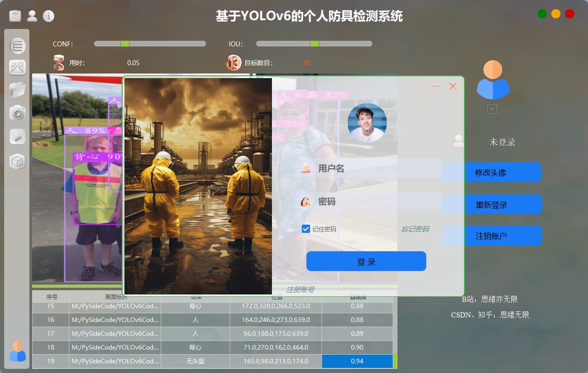Image resolution: width=588 pixels, height=373 pixels.
Task: Select the video play sidebar icon
Action: [x=17, y=137]
